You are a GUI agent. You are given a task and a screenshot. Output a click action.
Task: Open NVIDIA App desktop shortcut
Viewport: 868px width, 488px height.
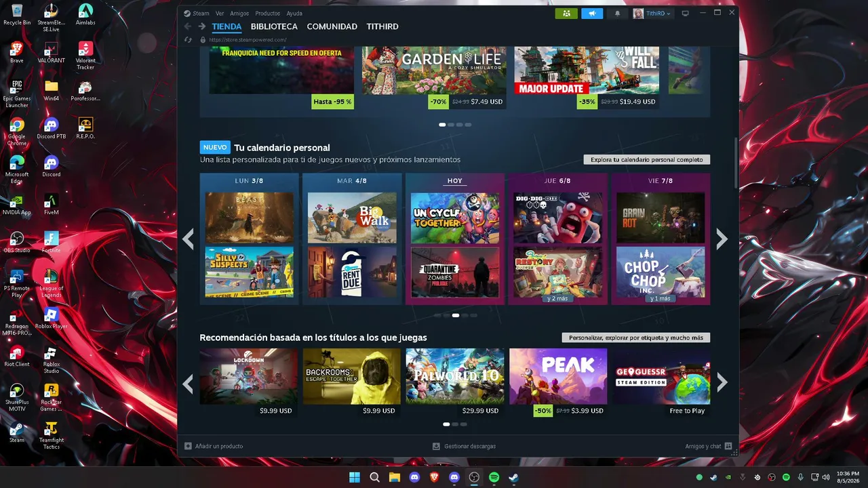(17, 204)
